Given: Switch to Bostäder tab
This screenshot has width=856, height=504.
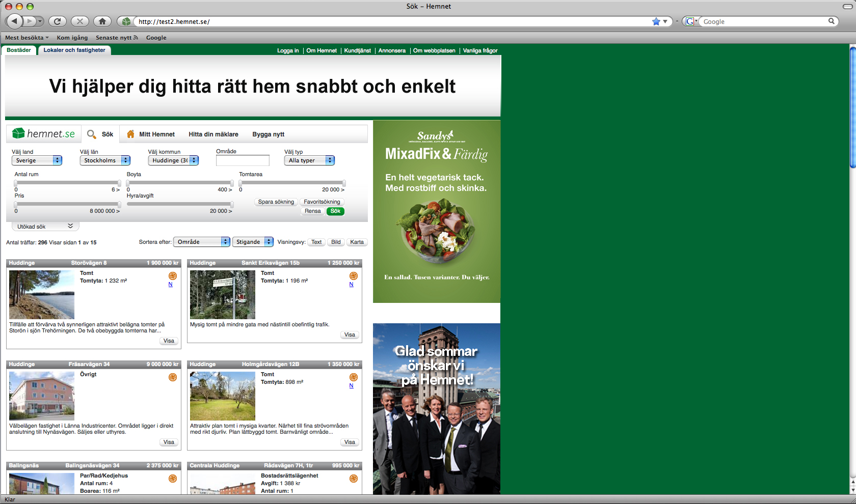Looking at the screenshot, I should click(19, 50).
